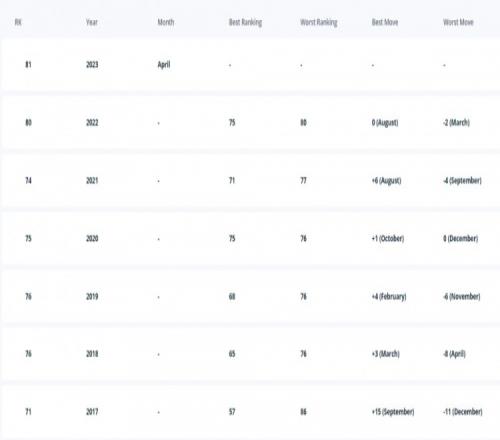The width and height of the screenshot is (500, 440).
Task: Select the 2023 year row
Action: pos(250,65)
